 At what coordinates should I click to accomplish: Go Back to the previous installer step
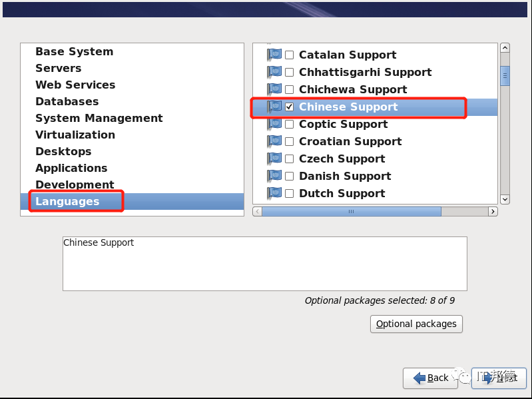pyautogui.click(x=430, y=378)
